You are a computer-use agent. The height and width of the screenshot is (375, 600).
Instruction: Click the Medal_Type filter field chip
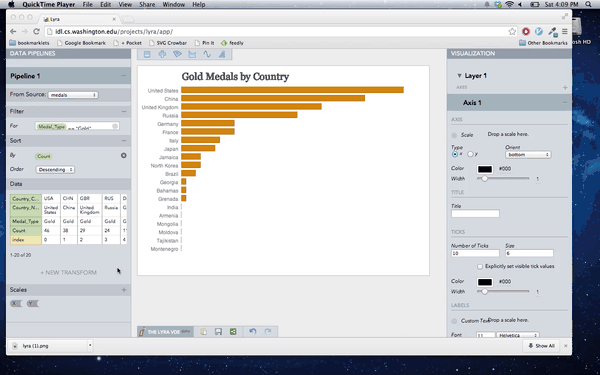click(x=51, y=127)
